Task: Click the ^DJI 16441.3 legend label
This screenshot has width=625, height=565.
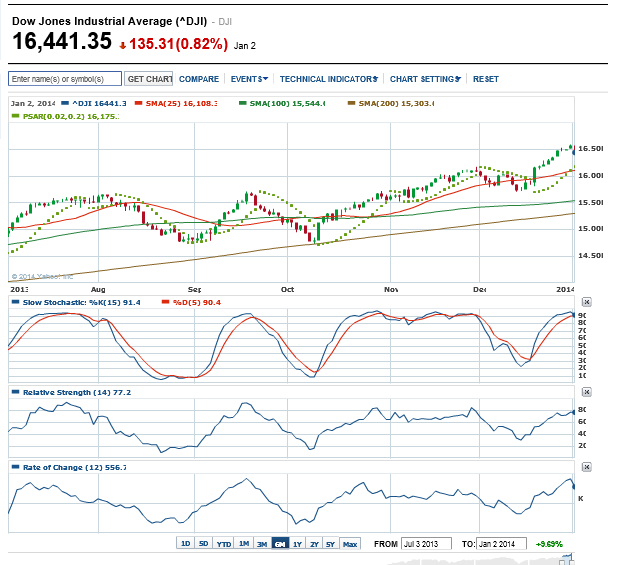Action: pos(99,103)
